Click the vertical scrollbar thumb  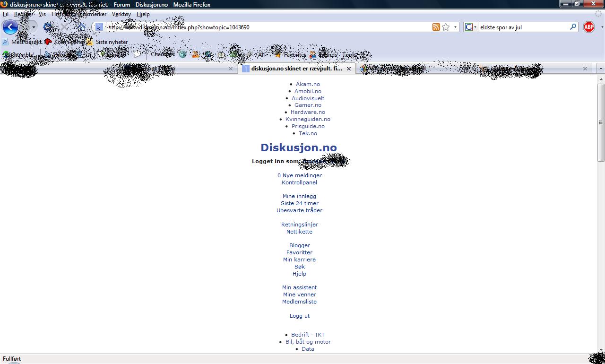tap(601, 122)
